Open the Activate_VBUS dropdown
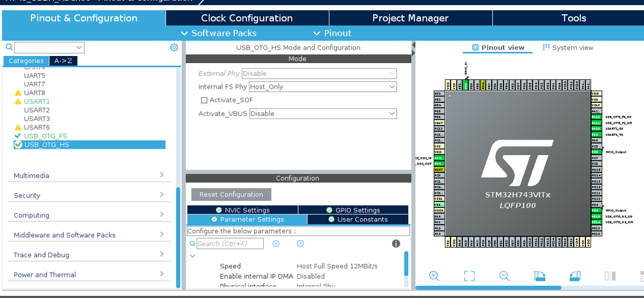 tap(323, 113)
